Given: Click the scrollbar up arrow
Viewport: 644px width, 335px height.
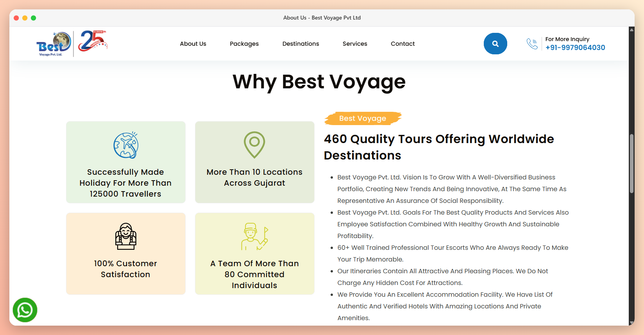Looking at the screenshot, I should tap(631, 30).
